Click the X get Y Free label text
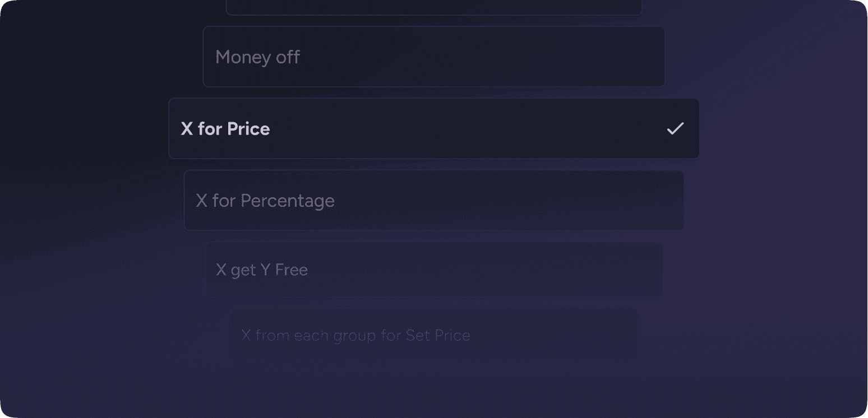 [261, 269]
